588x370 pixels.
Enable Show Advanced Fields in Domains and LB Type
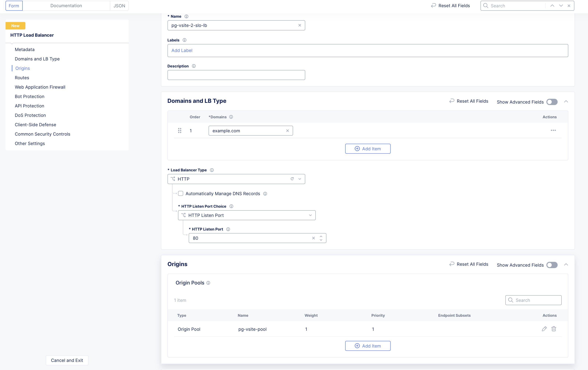(552, 102)
